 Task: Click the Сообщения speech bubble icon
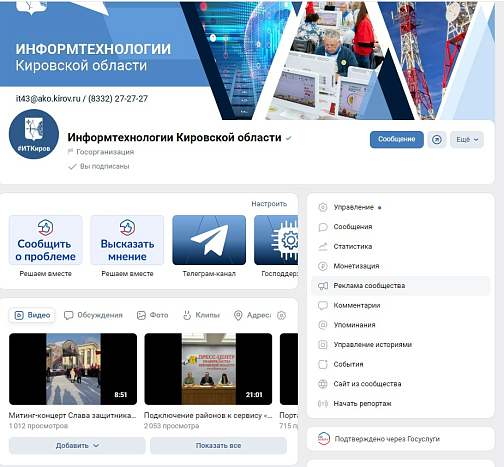click(x=323, y=227)
